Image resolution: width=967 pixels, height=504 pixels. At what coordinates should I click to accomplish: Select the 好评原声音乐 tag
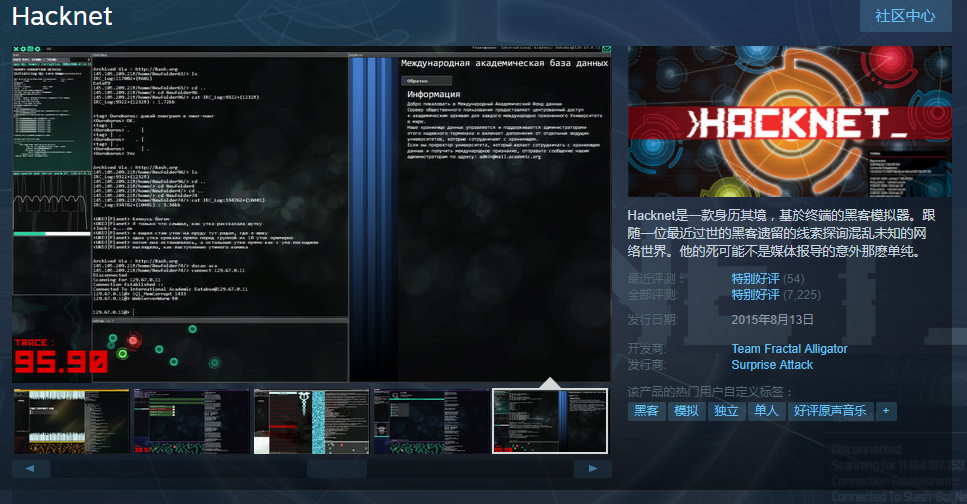click(830, 411)
